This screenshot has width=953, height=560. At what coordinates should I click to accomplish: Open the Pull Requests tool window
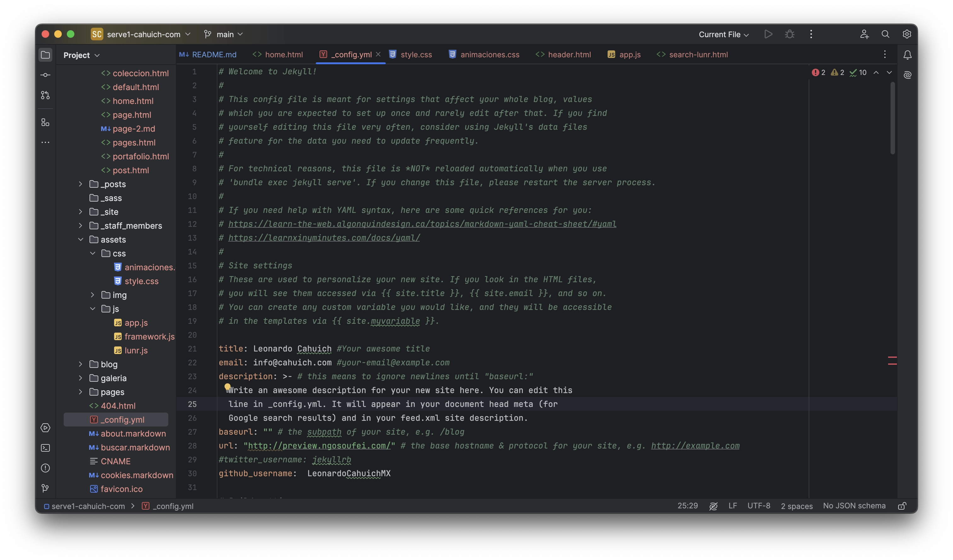45,95
